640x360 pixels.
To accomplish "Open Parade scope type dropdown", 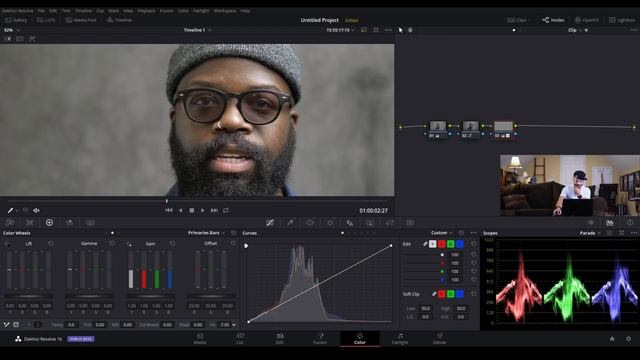I will [x=590, y=233].
